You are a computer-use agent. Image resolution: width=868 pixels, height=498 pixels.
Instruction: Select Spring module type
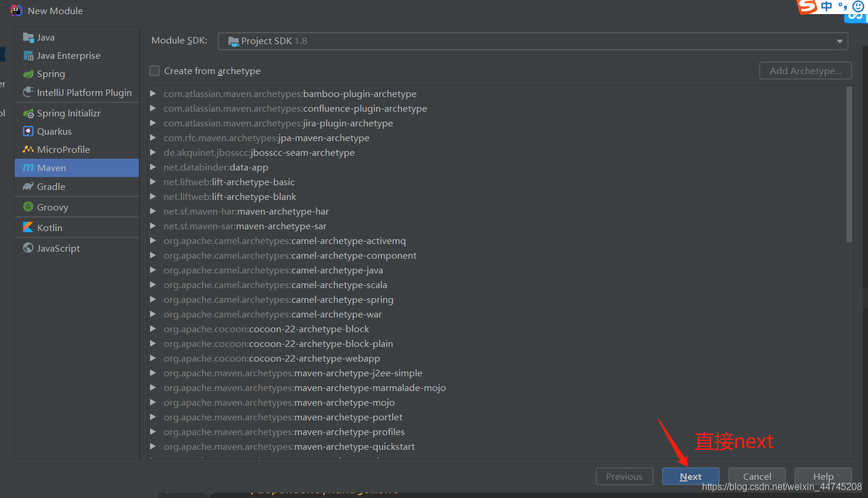(x=77, y=74)
